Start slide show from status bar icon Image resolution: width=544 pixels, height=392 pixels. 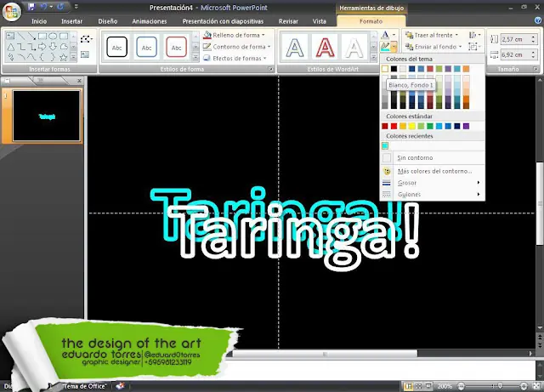coord(428,386)
